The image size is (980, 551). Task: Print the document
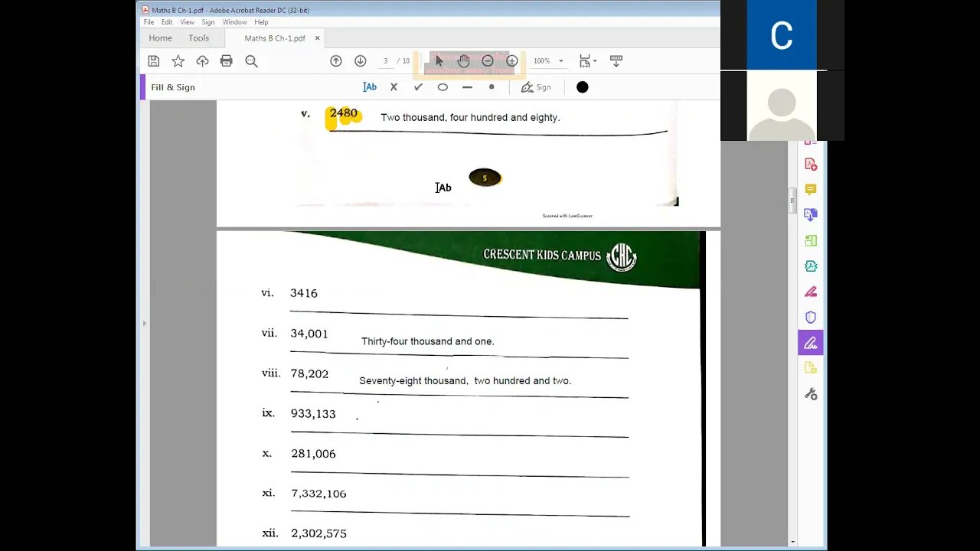coord(227,61)
